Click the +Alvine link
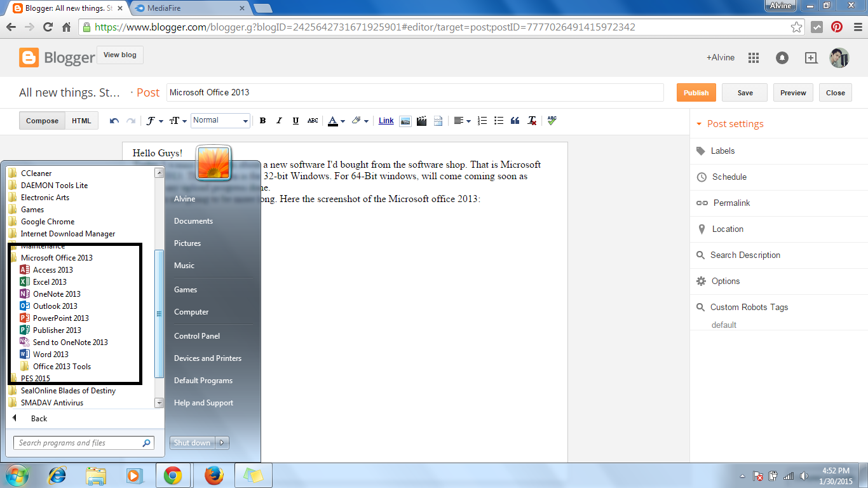This screenshot has height=488, width=868. (721, 58)
